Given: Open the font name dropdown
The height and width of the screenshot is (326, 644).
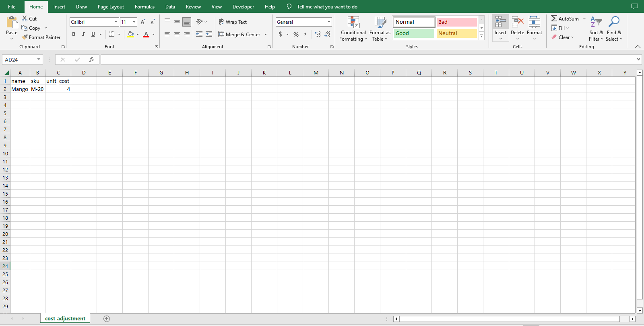Looking at the screenshot, I should (116, 22).
